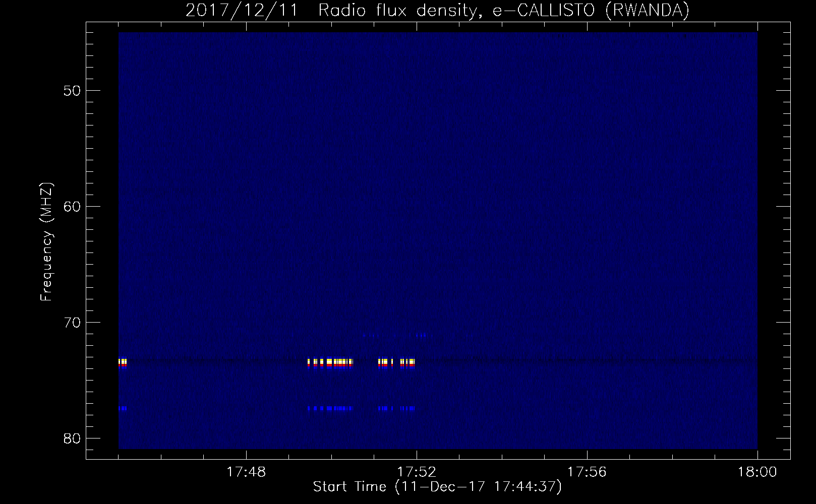Screen dimensions: 816x504
Task: Click the 18:00 time tick label
Action: (x=757, y=472)
